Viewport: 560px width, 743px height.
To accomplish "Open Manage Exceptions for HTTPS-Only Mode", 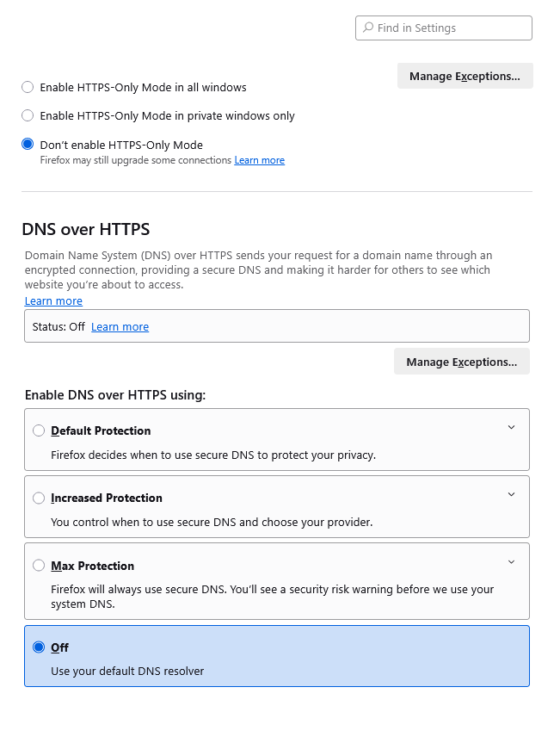I will click(x=465, y=76).
